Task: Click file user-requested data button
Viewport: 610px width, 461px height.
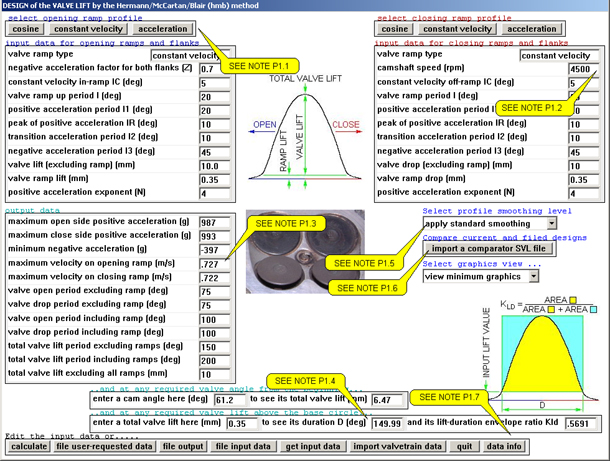Action: pos(104,446)
